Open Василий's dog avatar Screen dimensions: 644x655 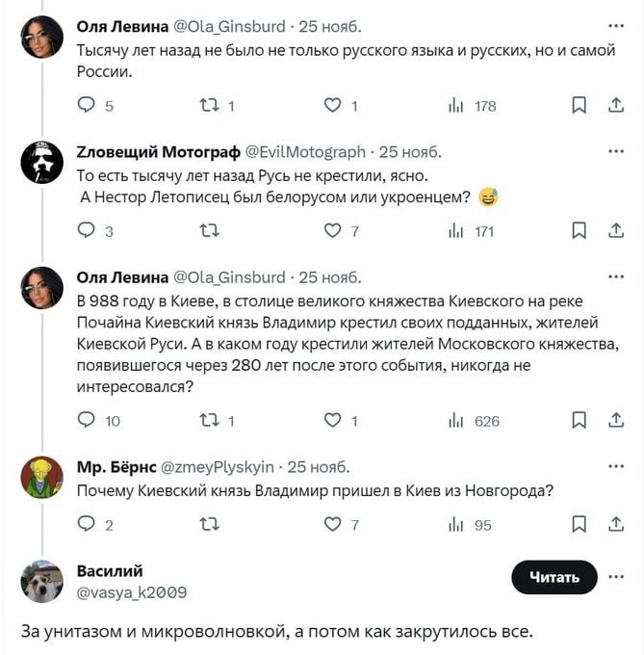[x=42, y=582]
